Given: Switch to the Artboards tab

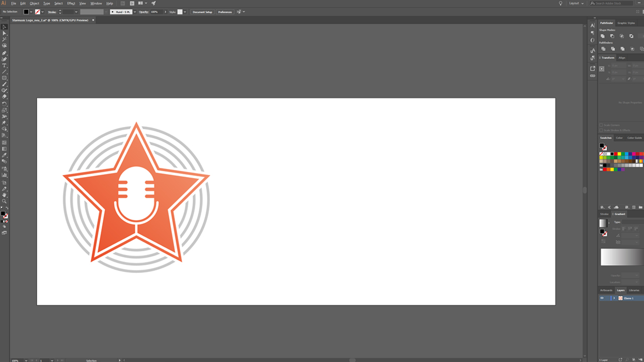Looking at the screenshot, I should pos(606,290).
